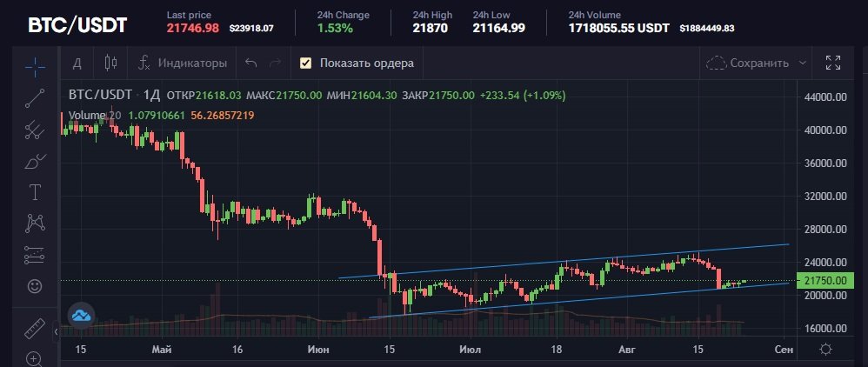868x367 pixels.
Task: Expand the save layout dropdown arrow
Action: [803, 63]
